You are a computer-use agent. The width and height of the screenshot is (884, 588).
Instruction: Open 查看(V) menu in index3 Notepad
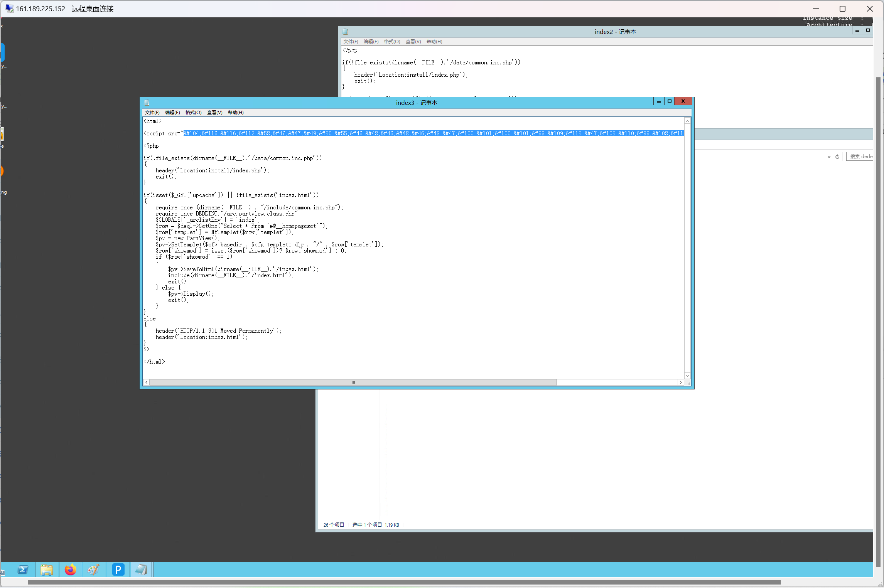[214, 113]
